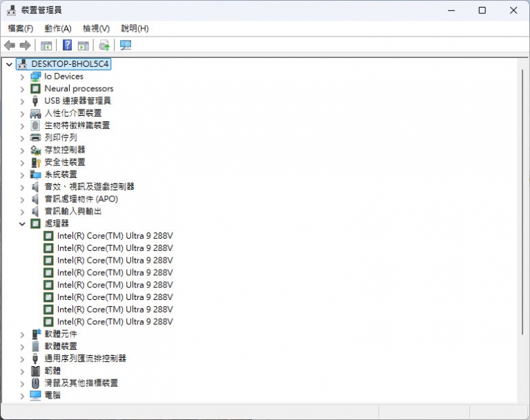530x420 pixels.
Task: Open the 檢視(V) menu
Action: [x=97, y=29]
